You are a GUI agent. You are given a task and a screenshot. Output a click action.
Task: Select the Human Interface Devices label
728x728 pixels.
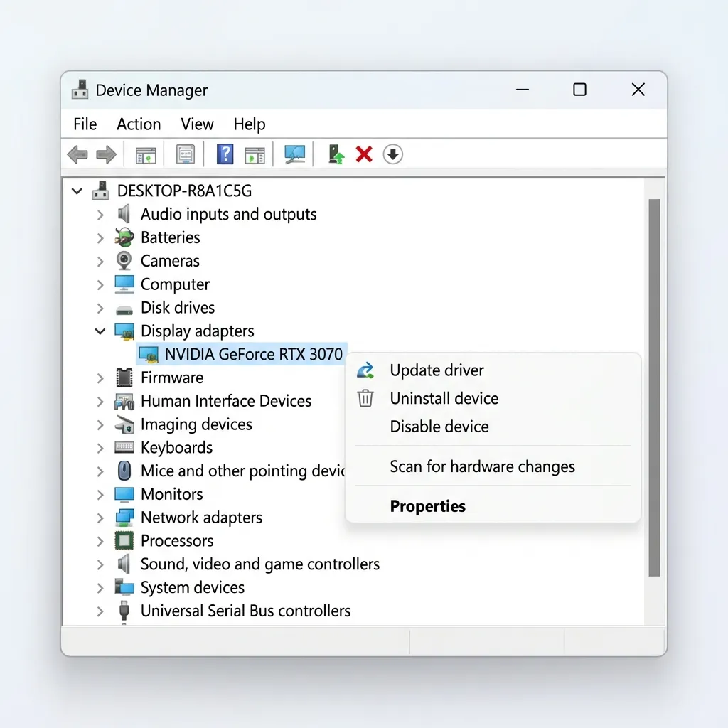click(x=226, y=401)
